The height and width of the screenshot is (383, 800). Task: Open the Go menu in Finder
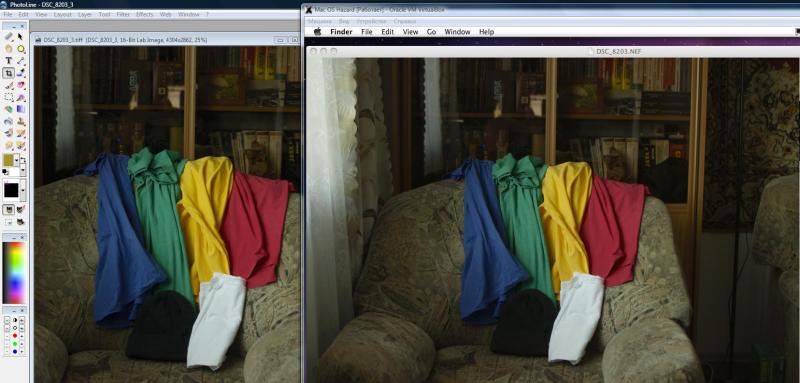pos(431,32)
